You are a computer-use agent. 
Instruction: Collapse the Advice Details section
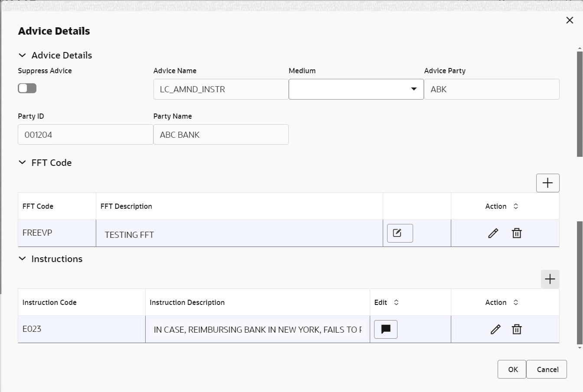click(x=22, y=55)
